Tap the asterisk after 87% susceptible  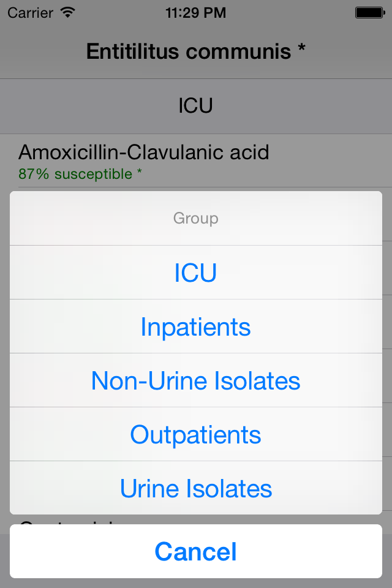[139, 171]
